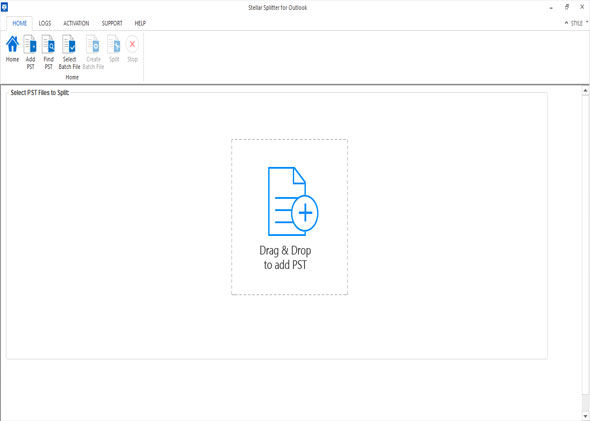Open the HELP tab
This screenshot has width=590, height=421.
click(x=140, y=23)
